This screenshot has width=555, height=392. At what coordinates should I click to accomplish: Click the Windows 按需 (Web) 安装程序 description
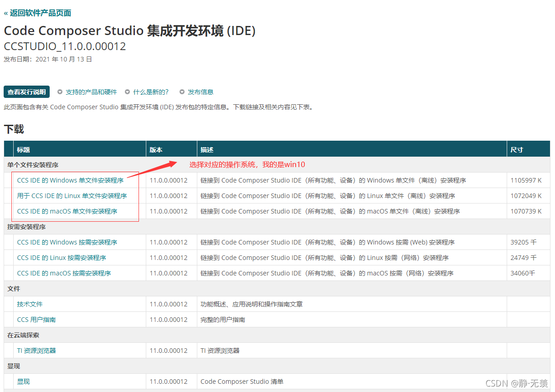click(327, 242)
